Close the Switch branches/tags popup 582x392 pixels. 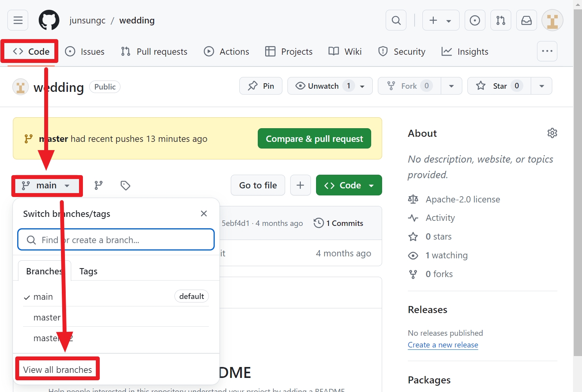pyautogui.click(x=204, y=213)
